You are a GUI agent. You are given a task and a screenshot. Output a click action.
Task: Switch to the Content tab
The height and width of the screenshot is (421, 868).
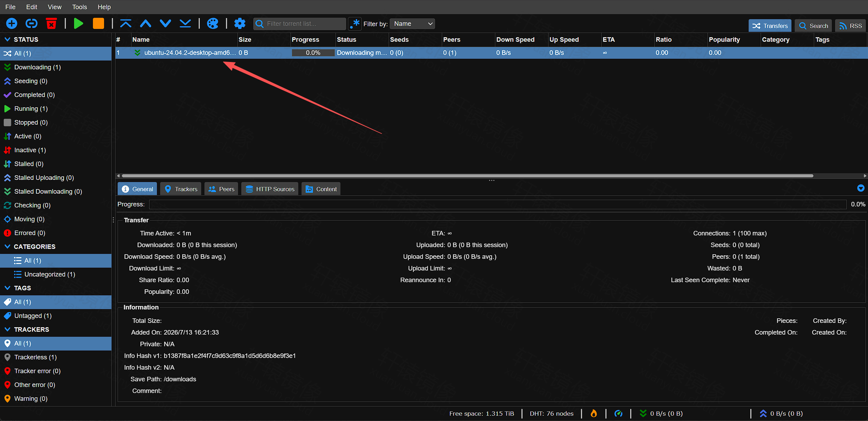click(321, 189)
